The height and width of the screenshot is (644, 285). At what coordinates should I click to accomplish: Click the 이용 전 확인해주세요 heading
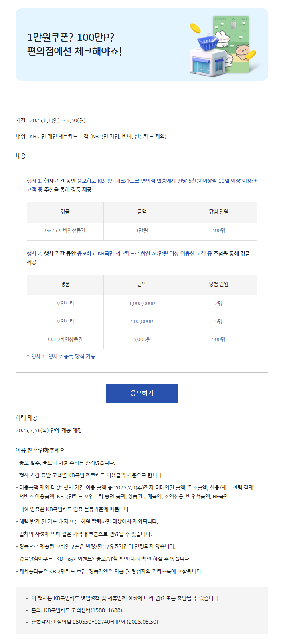pos(40,450)
